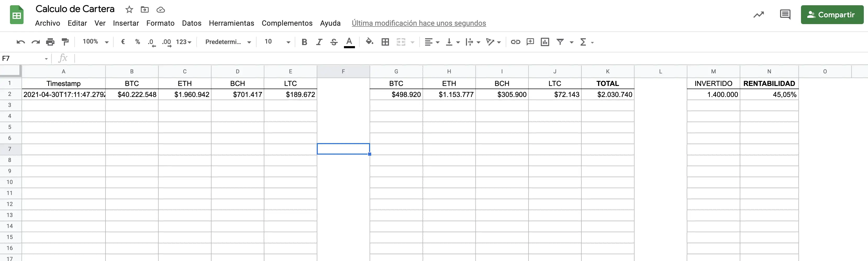This screenshot has width=868, height=261.
Task: Select the cell showing 45,05%
Action: (x=769, y=94)
